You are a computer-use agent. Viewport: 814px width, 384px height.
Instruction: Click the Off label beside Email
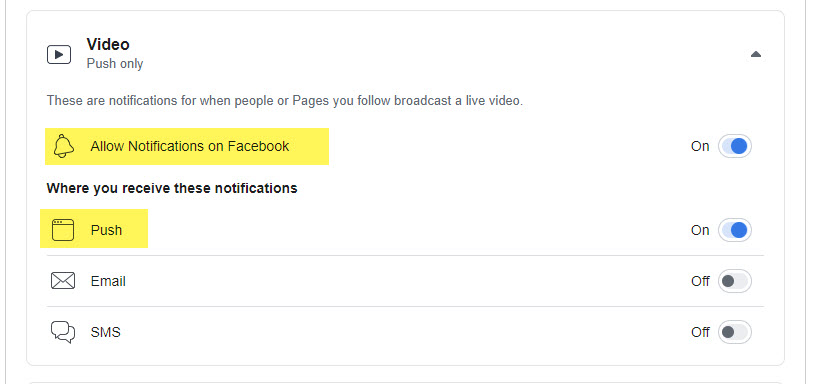(x=700, y=281)
